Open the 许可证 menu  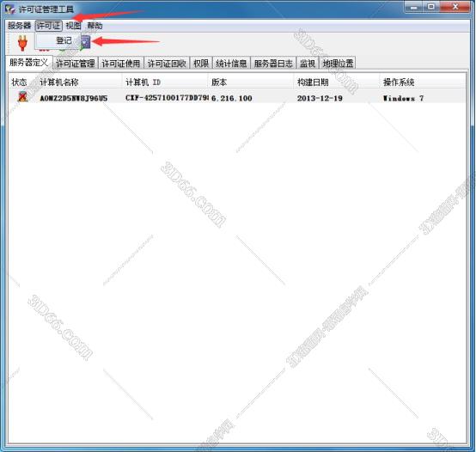(x=49, y=26)
